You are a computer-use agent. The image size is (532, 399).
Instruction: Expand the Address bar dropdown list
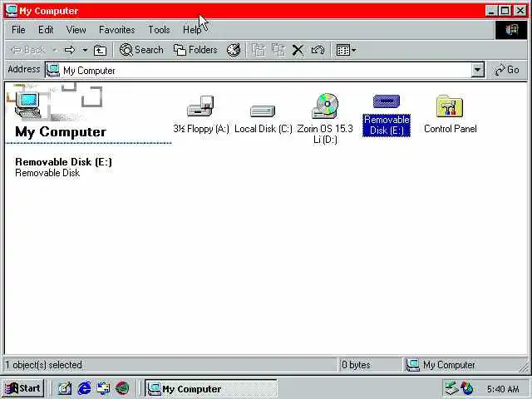(477, 70)
